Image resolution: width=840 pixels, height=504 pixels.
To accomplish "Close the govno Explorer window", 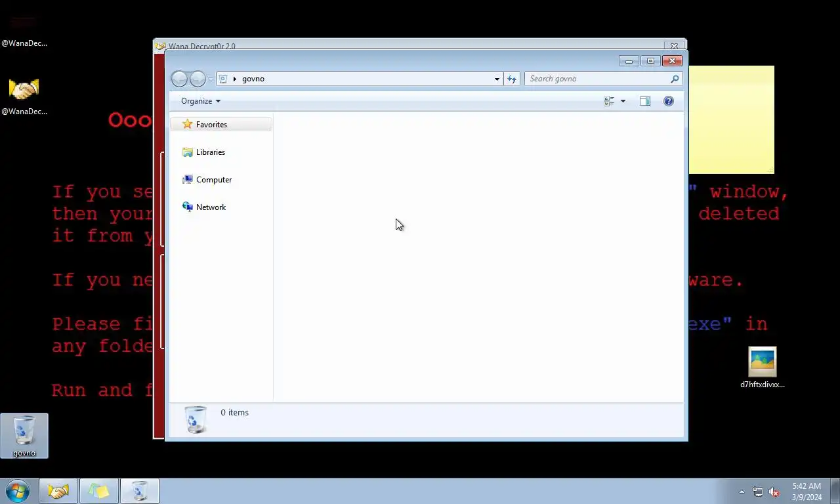I will [x=672, y=61].
